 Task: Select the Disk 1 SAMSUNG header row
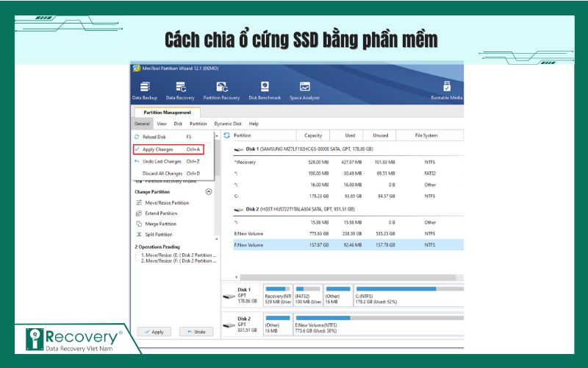pyautogui.click(x=348, y=149)
